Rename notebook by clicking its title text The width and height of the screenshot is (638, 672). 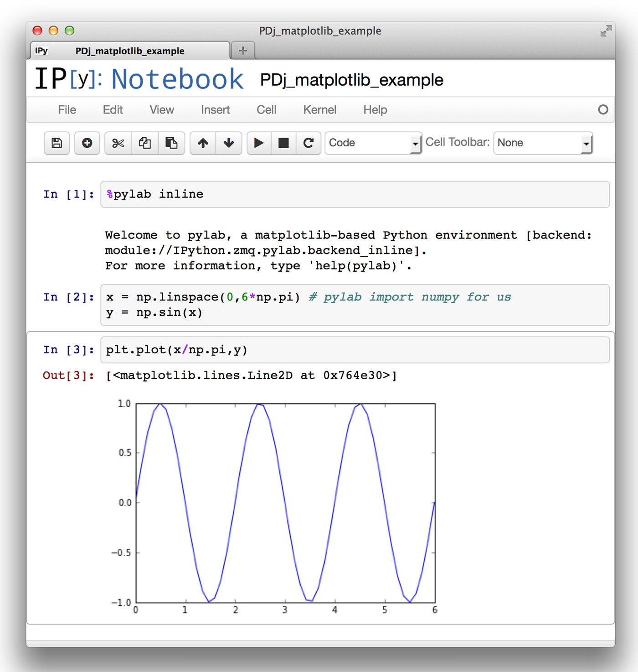coord(351,79)
